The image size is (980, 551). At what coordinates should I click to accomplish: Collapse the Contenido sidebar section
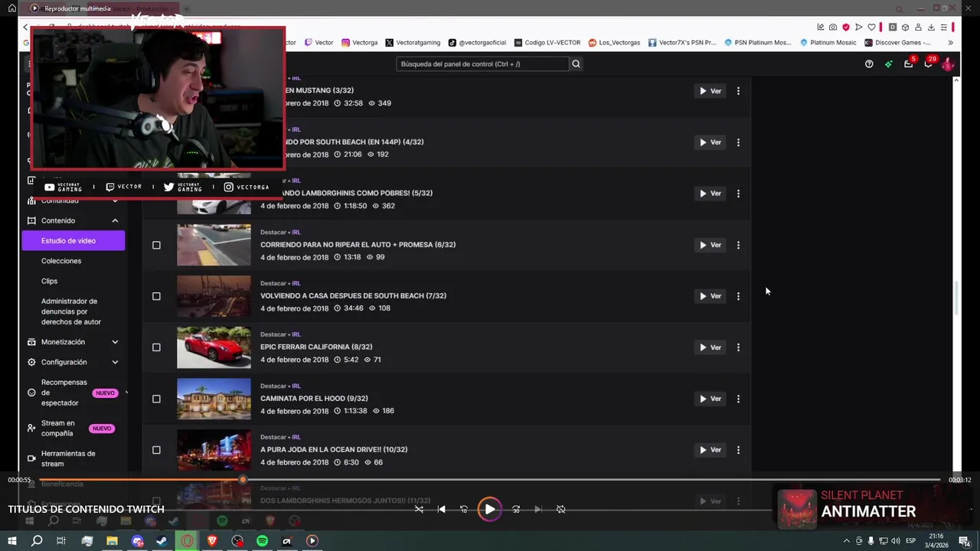tap(115, 220)
